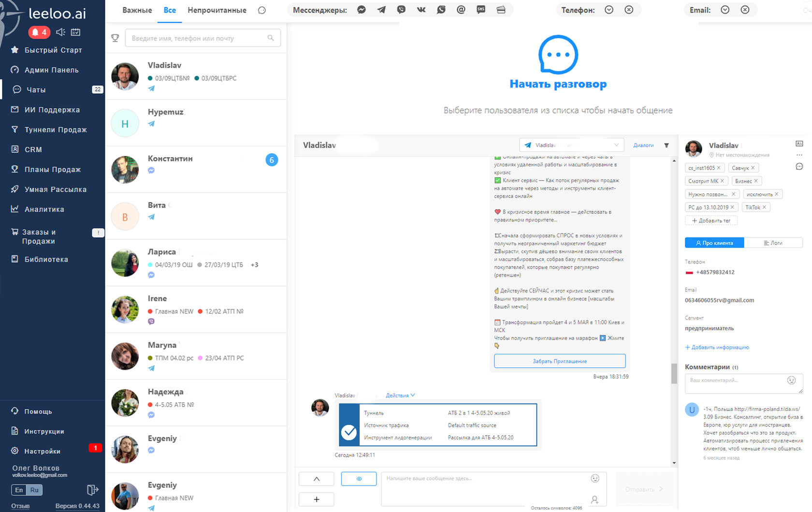
Task: Expand the Действия dropdown
Action: (x=400, y=395)
